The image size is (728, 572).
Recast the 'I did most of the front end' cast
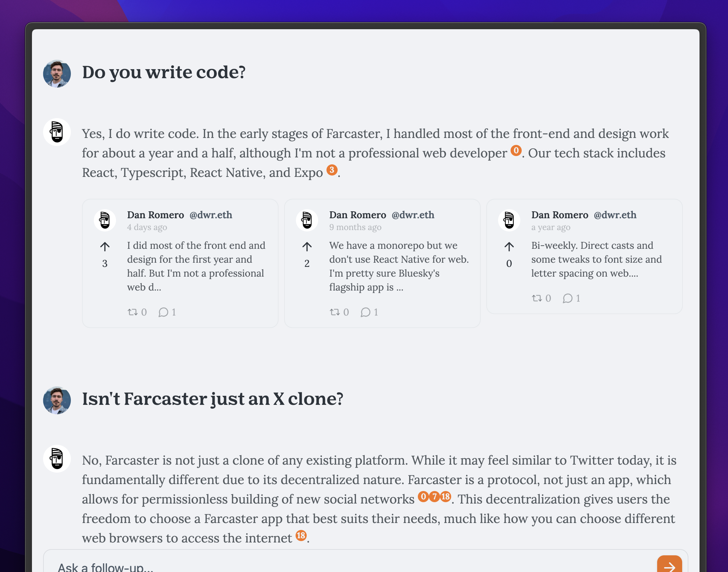click(x=133, y=312)
